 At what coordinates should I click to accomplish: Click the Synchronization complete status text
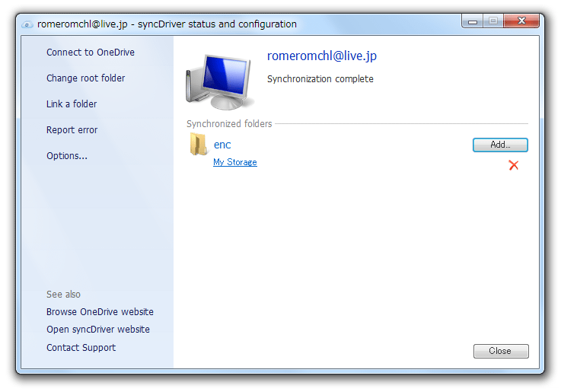tap(320, 79)
